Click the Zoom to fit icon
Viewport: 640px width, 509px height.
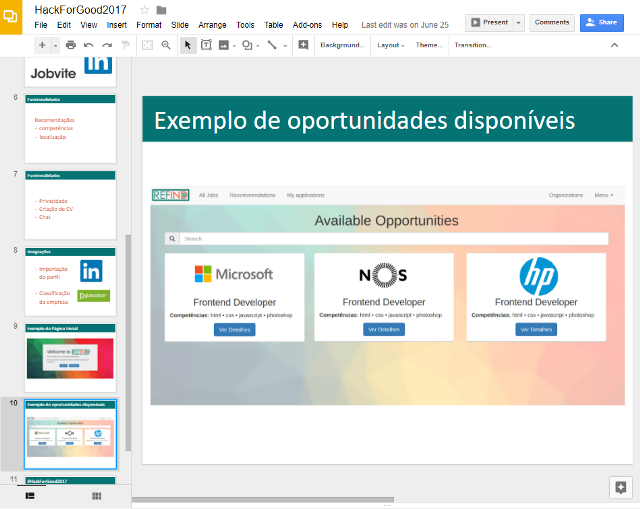147,45
